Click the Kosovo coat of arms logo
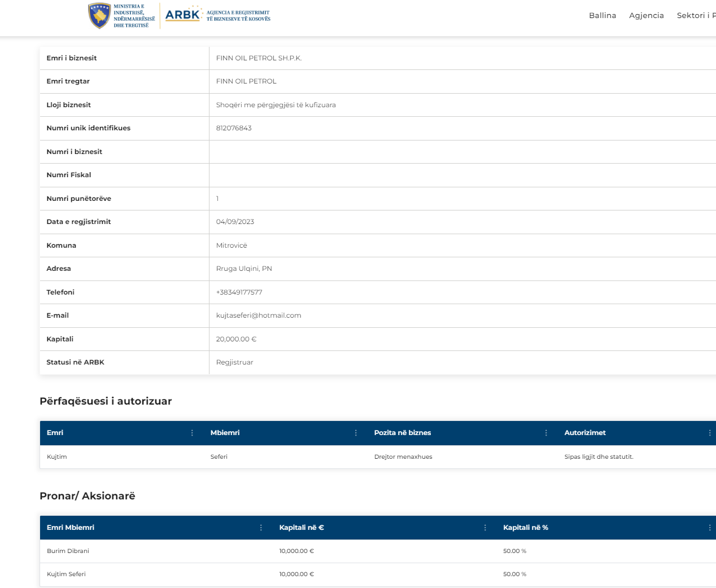This screenshot has width=716, height=588. point(99,16)
